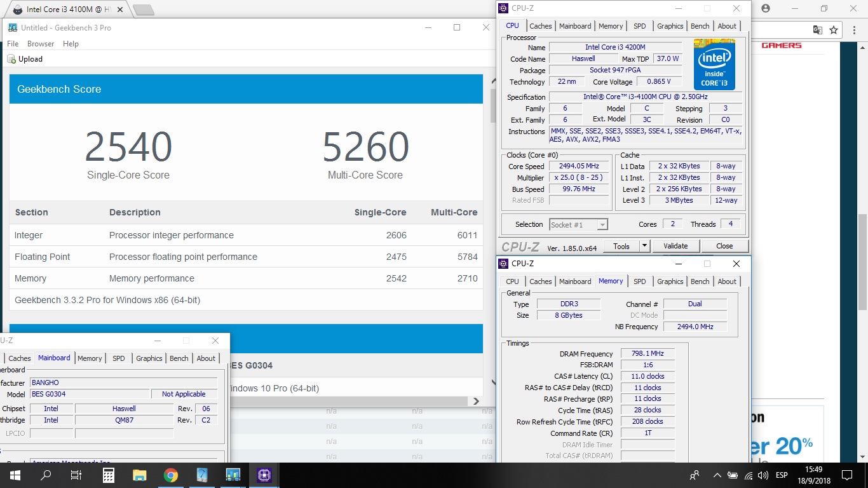Click the taskbar search magnifier

(x=46, y=475)
